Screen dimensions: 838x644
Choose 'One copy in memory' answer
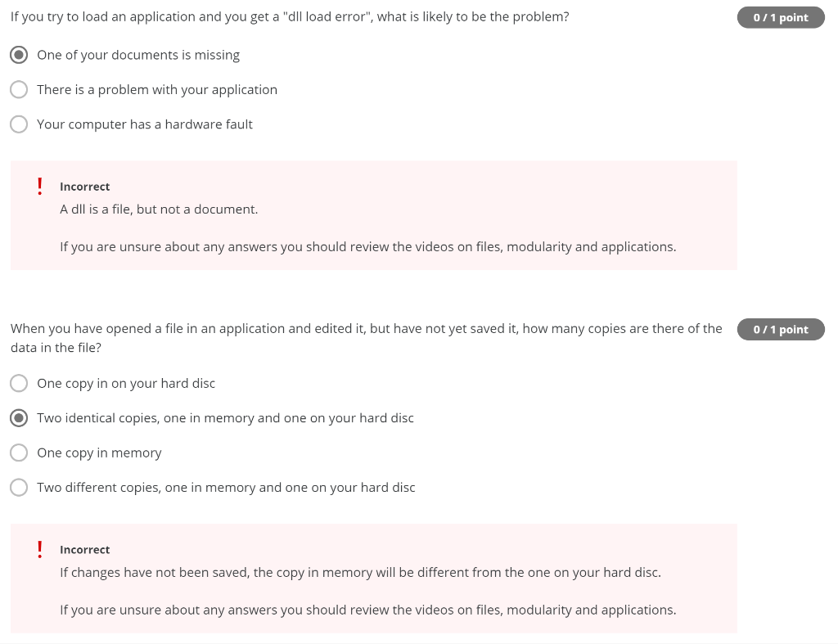(x=19, y=453)
